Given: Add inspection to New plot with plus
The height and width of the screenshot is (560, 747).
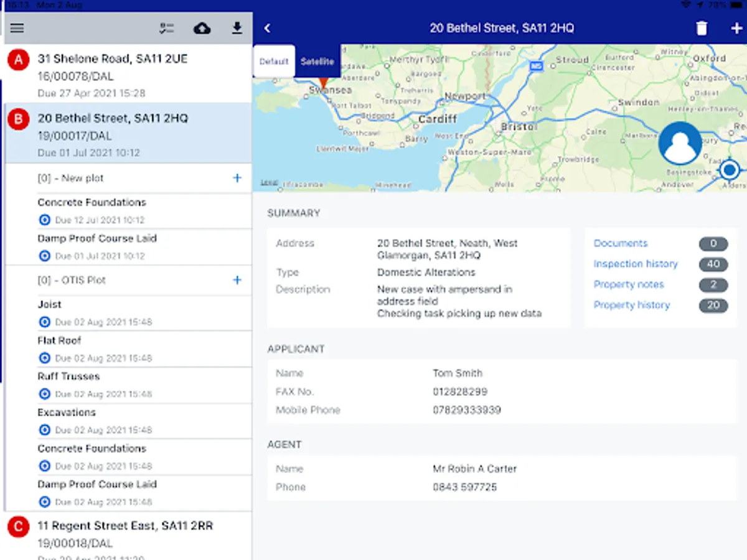Looking at the screenshot, I should 237,179.
